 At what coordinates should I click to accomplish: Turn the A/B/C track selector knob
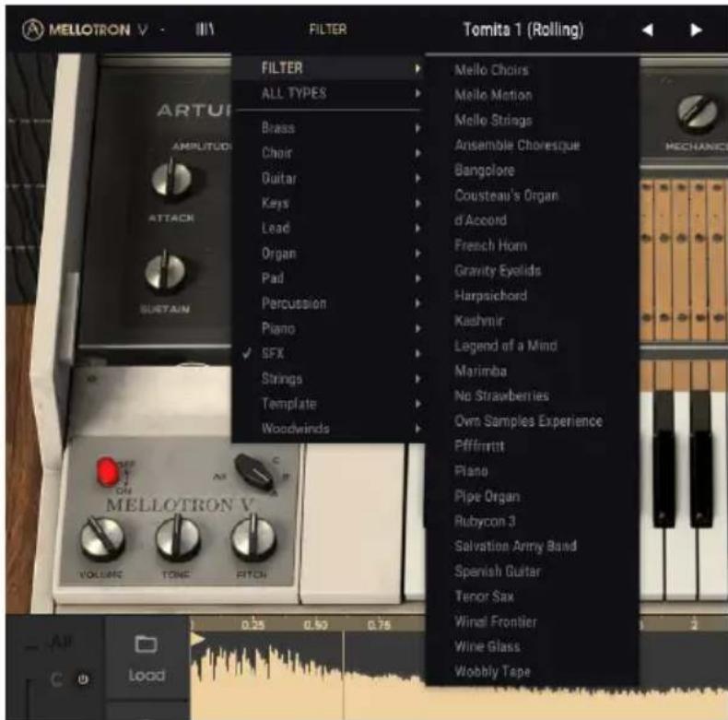pyautogui.click(x=255, y=473)
